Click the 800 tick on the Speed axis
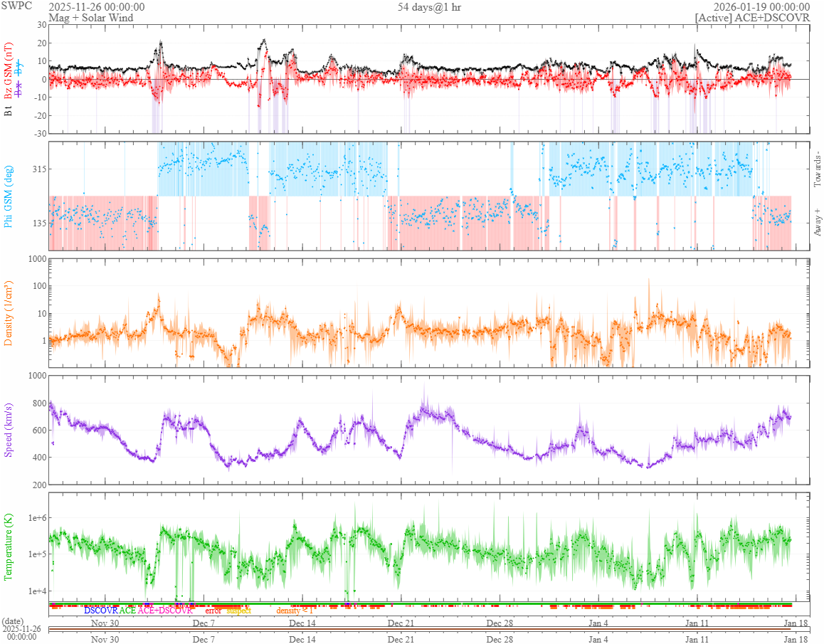The height and width of the screenshot is (644, 824). tap(39, 403)
